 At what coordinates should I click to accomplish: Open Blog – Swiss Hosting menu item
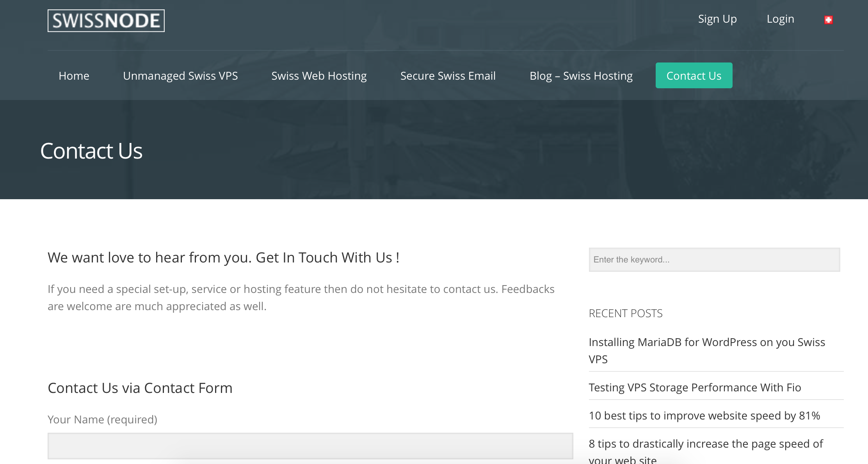point(581,76)
